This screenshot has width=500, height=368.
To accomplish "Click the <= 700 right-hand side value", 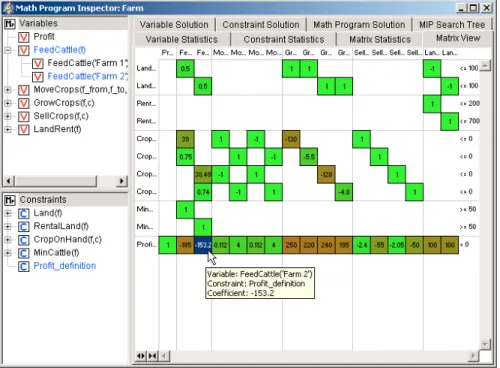I will tap(469, 121).
